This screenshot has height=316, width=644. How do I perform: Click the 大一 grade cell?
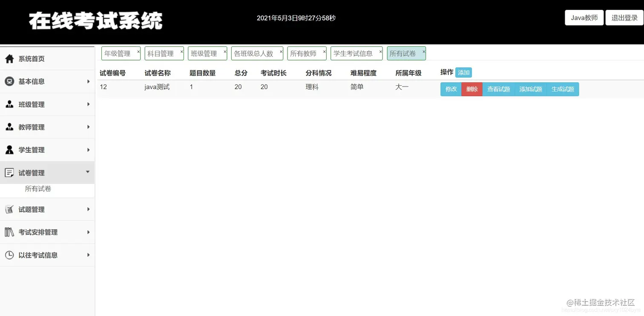[x=402, y=87]
